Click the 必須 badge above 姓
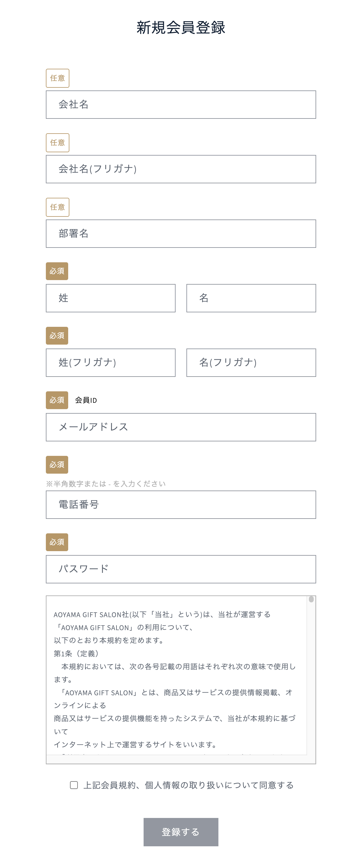 [57, 271]
